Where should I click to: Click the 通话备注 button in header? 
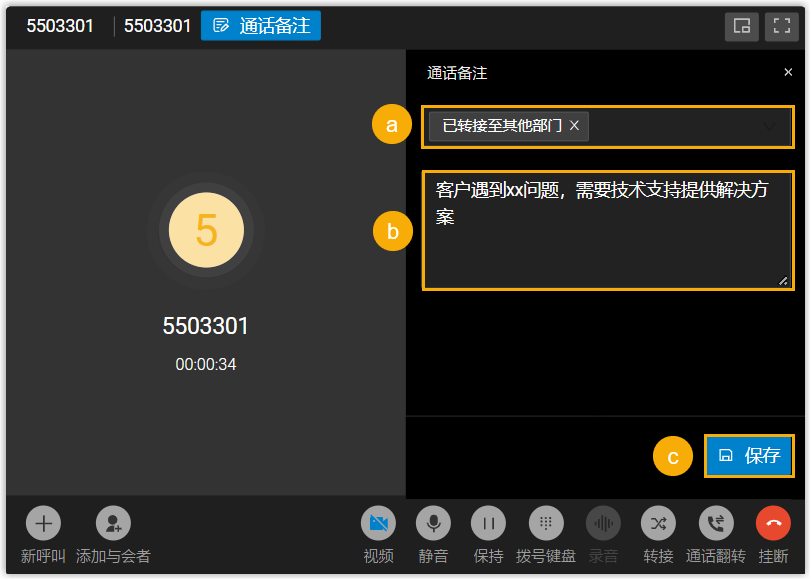tap(261, 26)
